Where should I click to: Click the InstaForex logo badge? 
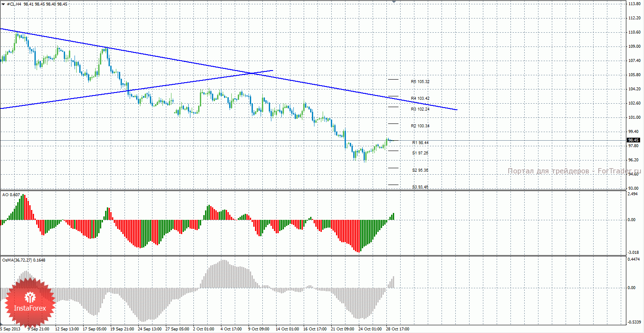(29, 303)
